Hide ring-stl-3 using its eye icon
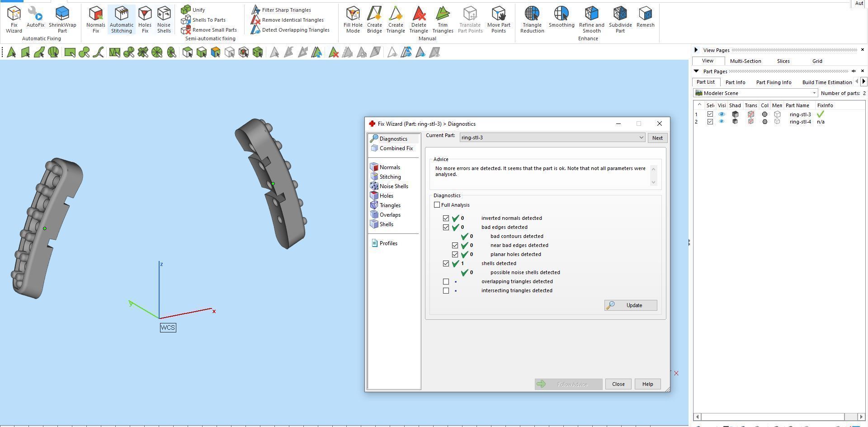The height and width of the screenshot is (427, 868). coord(722,114)
